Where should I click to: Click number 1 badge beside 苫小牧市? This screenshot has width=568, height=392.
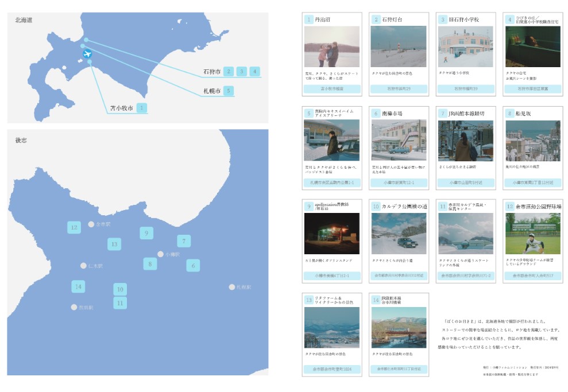coord(142,108)
